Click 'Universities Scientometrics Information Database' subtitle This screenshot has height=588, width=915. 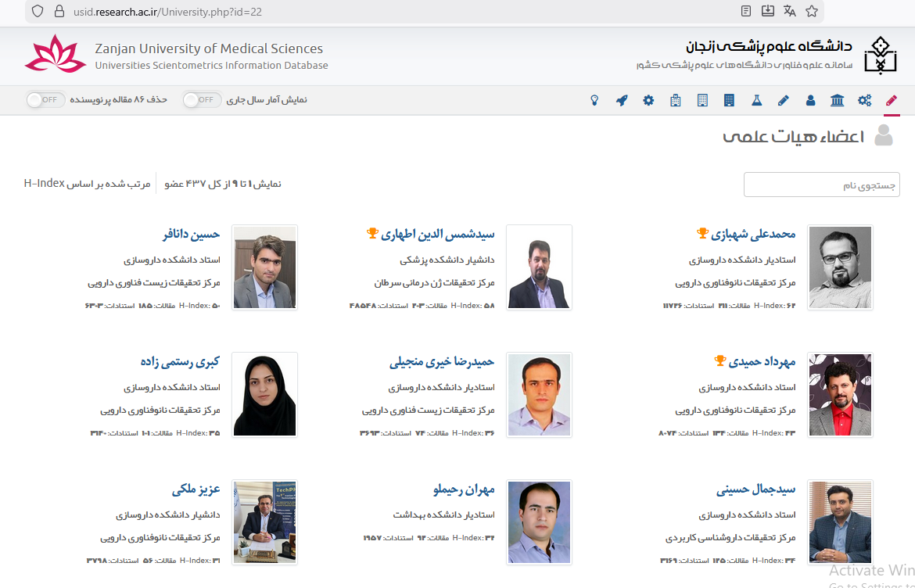tap(211, 66)
